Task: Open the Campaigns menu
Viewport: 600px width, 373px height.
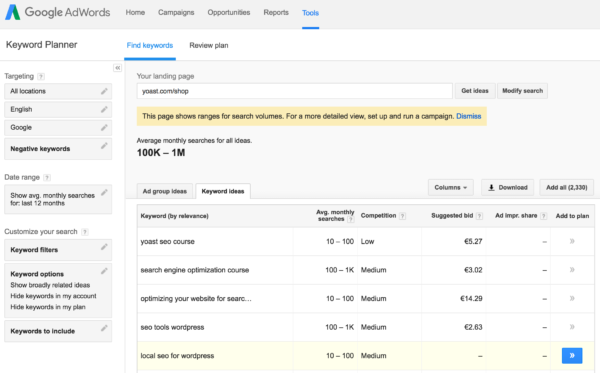Action: 176,13
